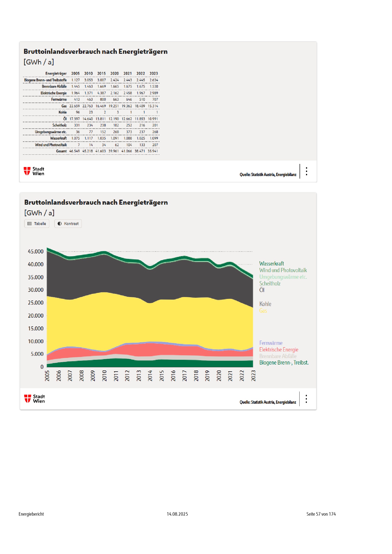The image size is (392, 554).
Task: Click the chart source Statistik Austria text
Action: coord(267,402)
